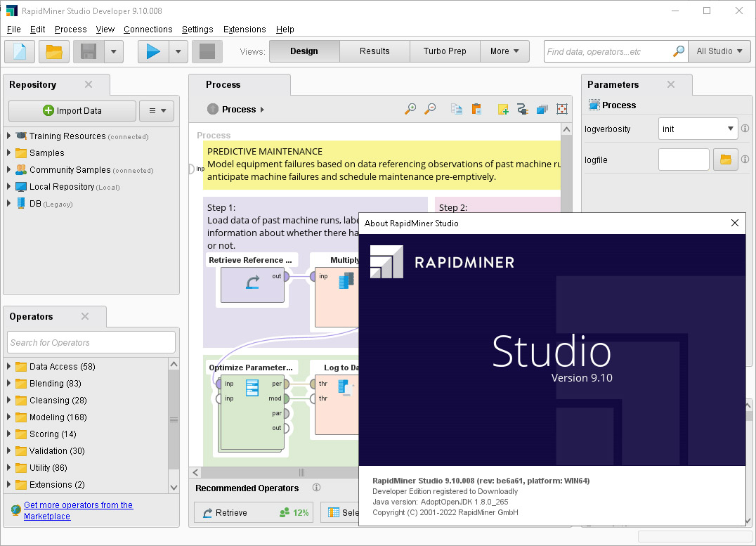Click the Import Data button
The width and height of the screenshot is (756, 546).
71,110
